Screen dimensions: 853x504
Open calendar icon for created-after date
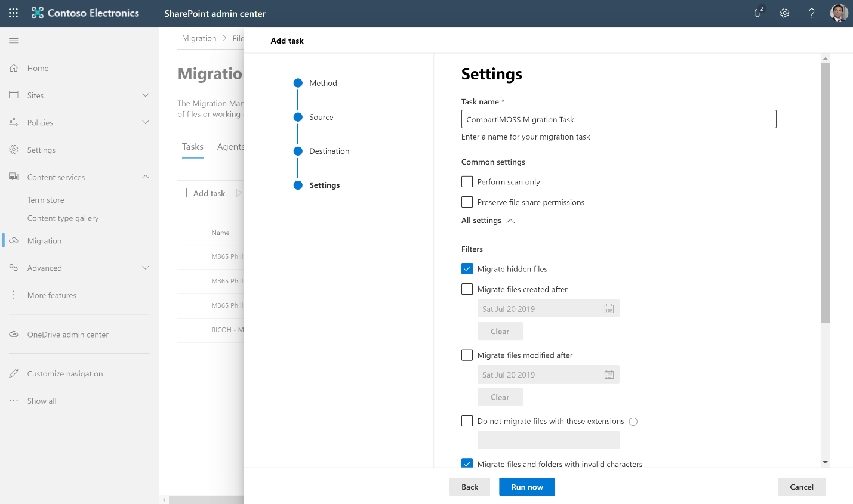[x=609, y=309]
